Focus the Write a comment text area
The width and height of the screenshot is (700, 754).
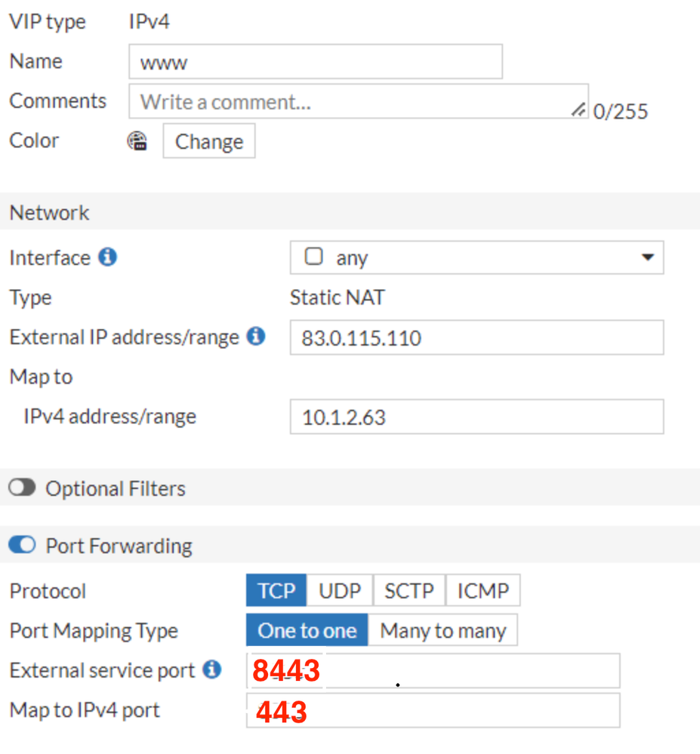pos(347,102)
